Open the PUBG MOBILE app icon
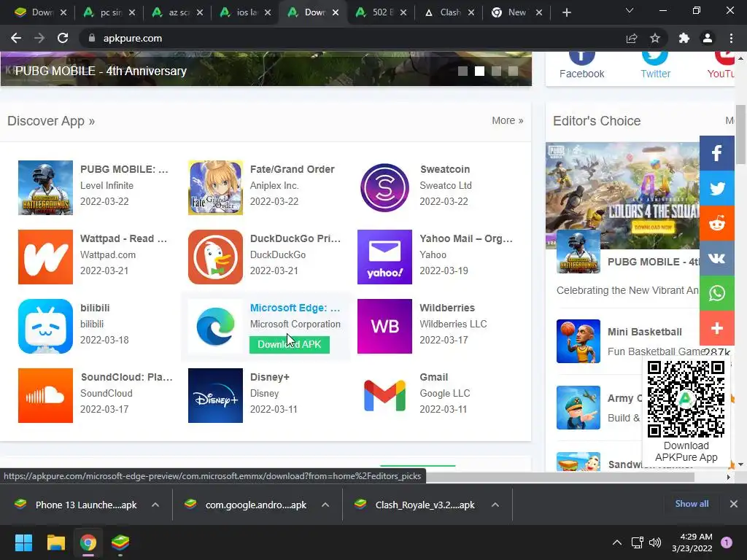Image resolution: width=747 pixels, height=560 pixels. point(45,187)
